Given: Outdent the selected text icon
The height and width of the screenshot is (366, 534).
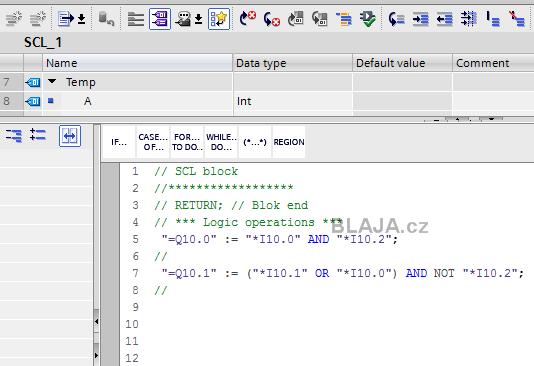Looking at the screenshot, I should [x=444, y=19].
